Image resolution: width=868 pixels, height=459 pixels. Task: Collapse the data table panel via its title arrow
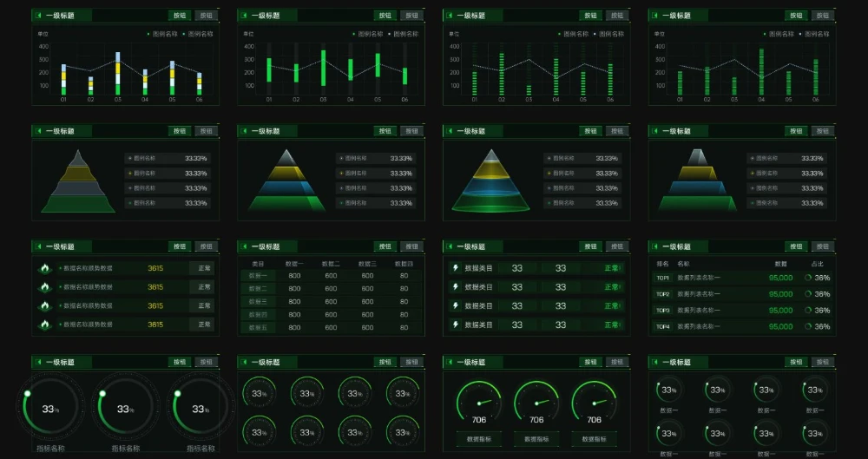[x=244, y=246]
